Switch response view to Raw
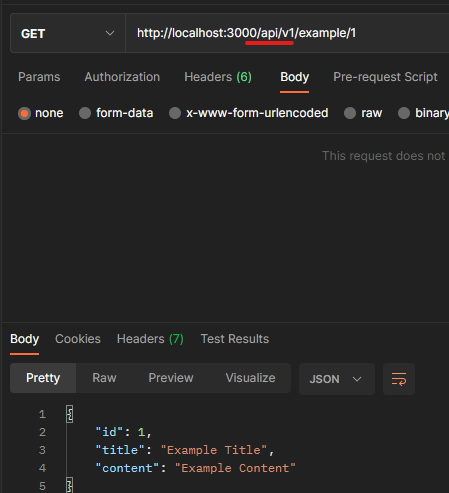 click(104, 378)
